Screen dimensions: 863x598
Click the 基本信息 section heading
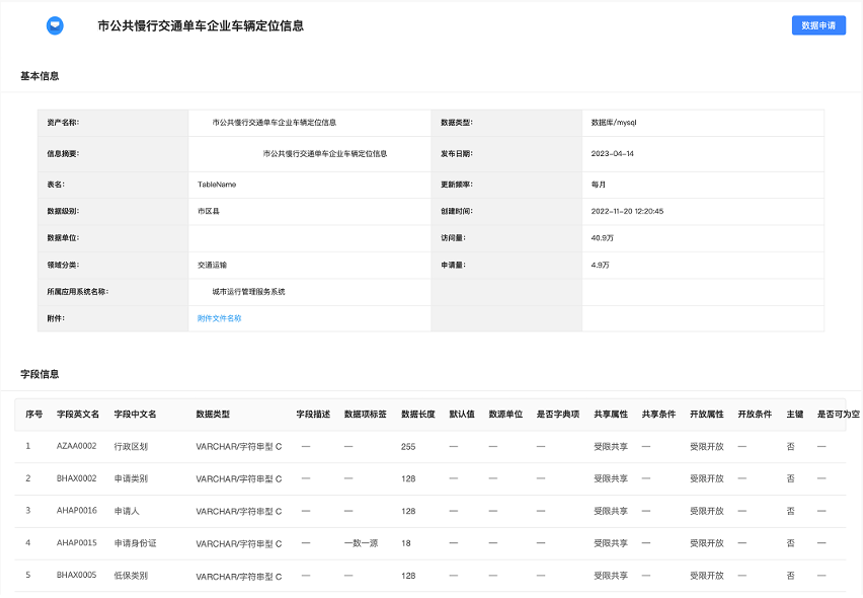[x=40, y=76]
